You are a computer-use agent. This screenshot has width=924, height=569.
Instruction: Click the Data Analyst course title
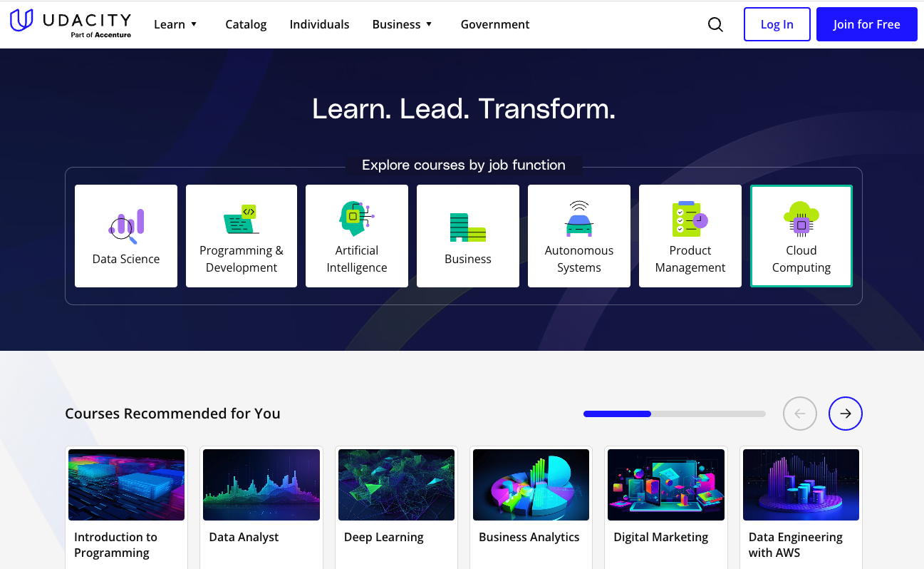pyautogui.click(x=244, y=537)
